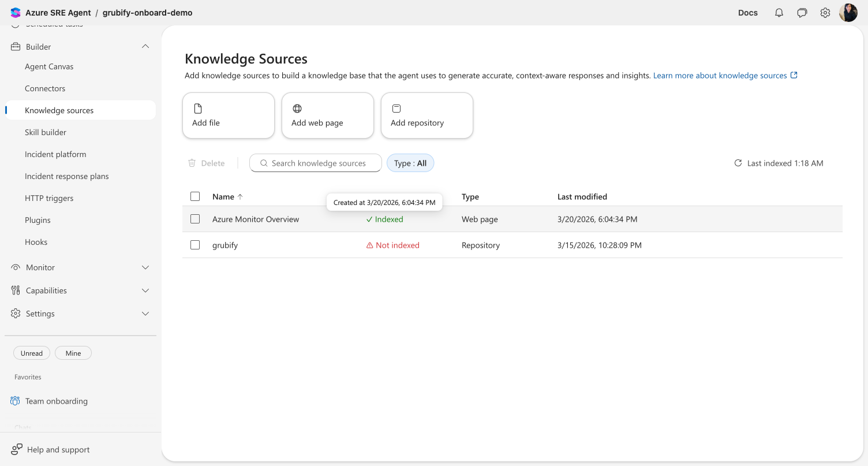The image size is (868, 466).
Task: Click the Delete trash can icon
Action: pyautogui.click(x=192, y=163)
